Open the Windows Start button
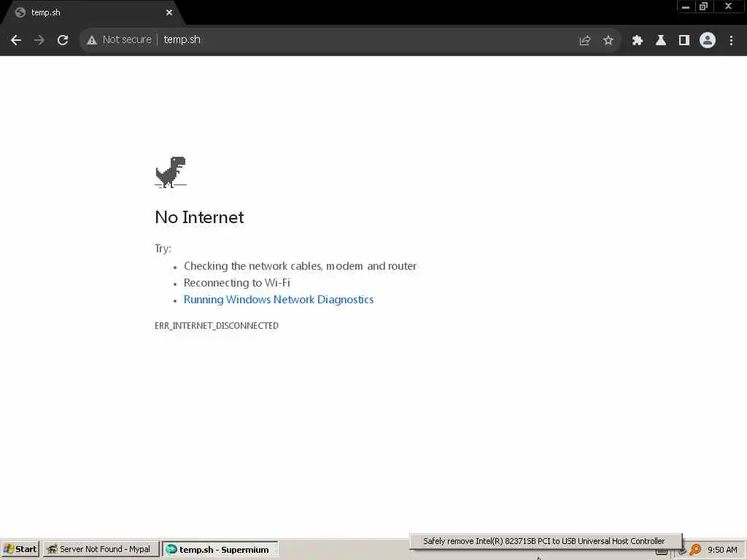 click(20, 549)
